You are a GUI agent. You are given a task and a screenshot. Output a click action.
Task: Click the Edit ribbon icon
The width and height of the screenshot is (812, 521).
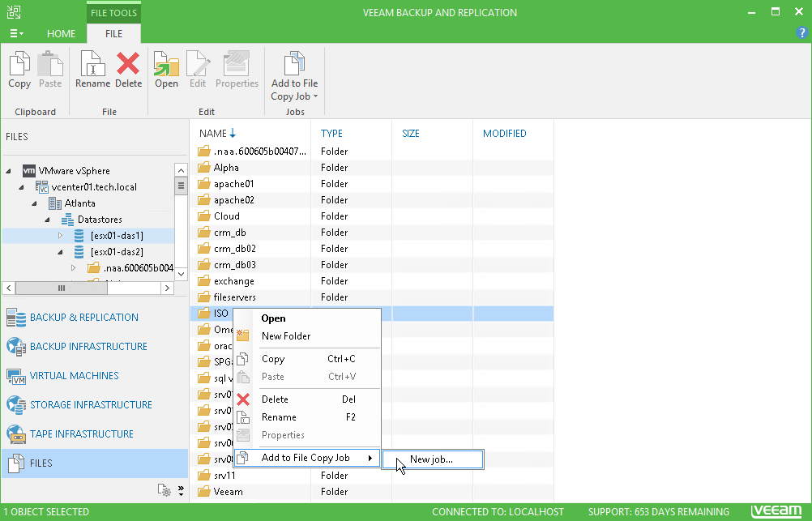coord(198,64)
